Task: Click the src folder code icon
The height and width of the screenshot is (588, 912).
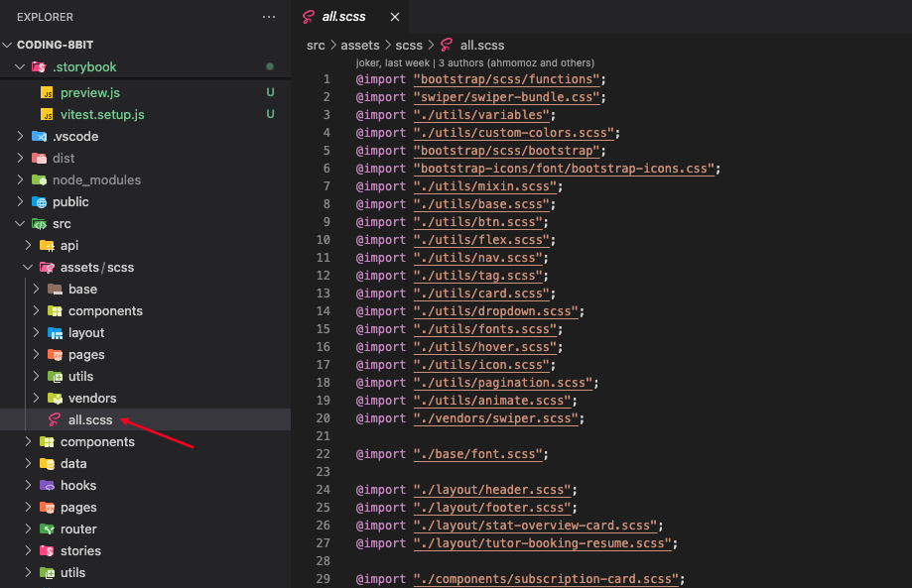Action: pos(39,224)
